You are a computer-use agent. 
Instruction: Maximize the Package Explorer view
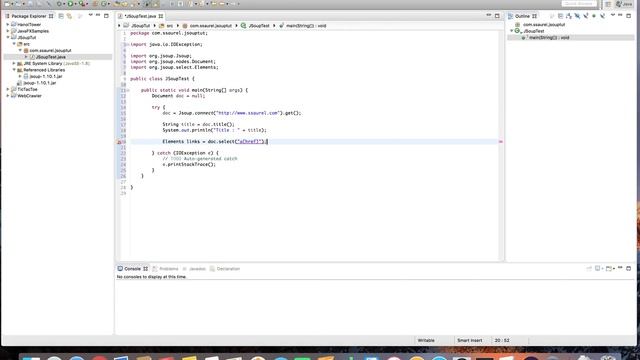(106, 16)
